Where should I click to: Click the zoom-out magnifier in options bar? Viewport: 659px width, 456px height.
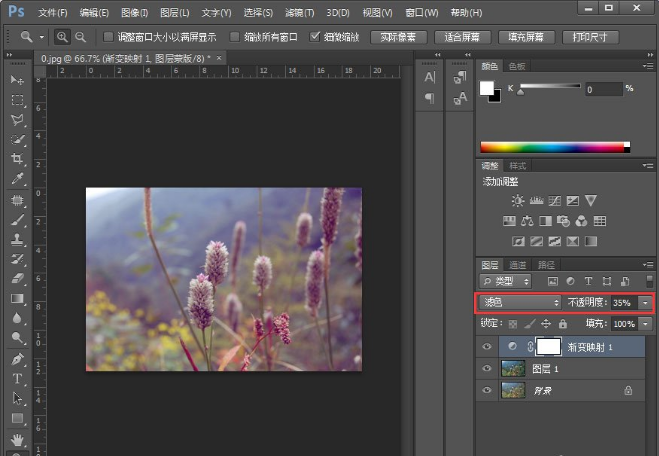[x=81, y=37]
